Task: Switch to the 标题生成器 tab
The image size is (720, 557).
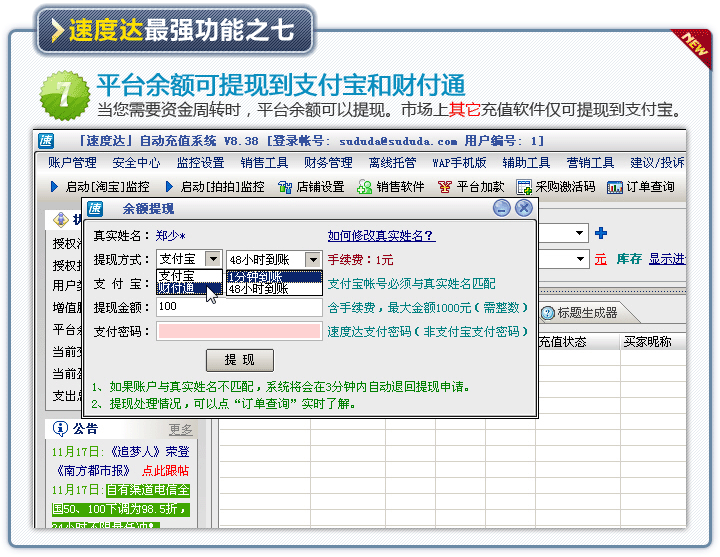Action: [587, 313]
